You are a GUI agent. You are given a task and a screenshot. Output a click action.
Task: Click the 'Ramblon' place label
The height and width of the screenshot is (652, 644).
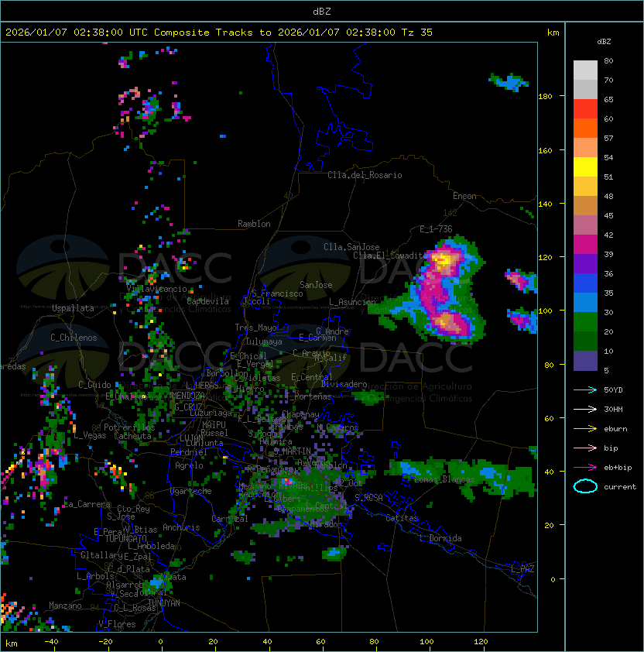(x=254, y=224)
